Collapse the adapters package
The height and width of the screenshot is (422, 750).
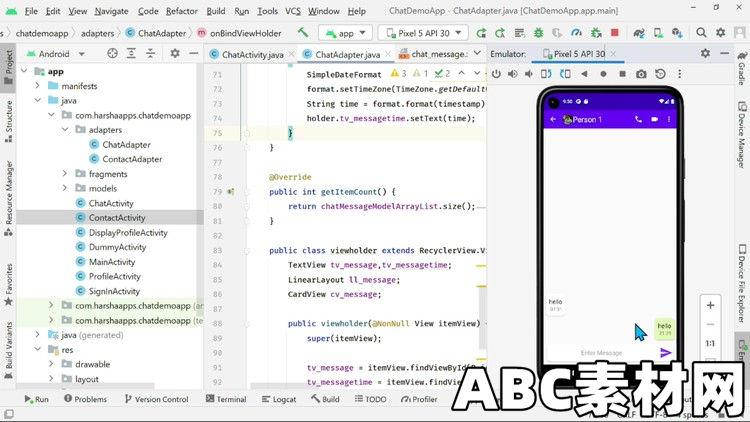(65, 130)
